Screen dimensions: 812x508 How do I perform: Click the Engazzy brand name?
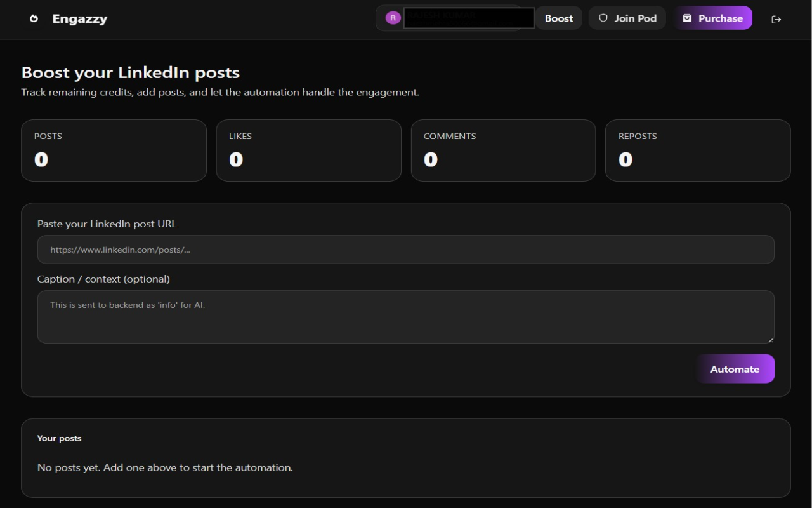coord(79,19)
